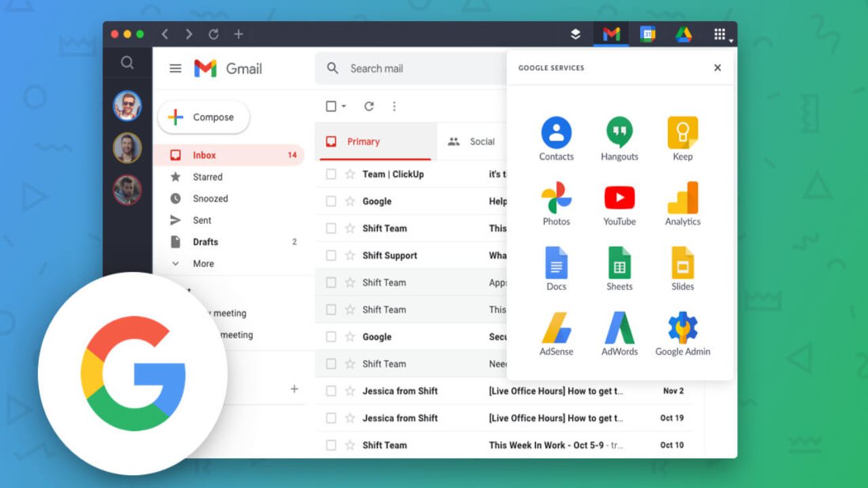The height and width of the screenshot is (488, 868).
Task: Open the Hangouts service icon
Action: [619, 134]
